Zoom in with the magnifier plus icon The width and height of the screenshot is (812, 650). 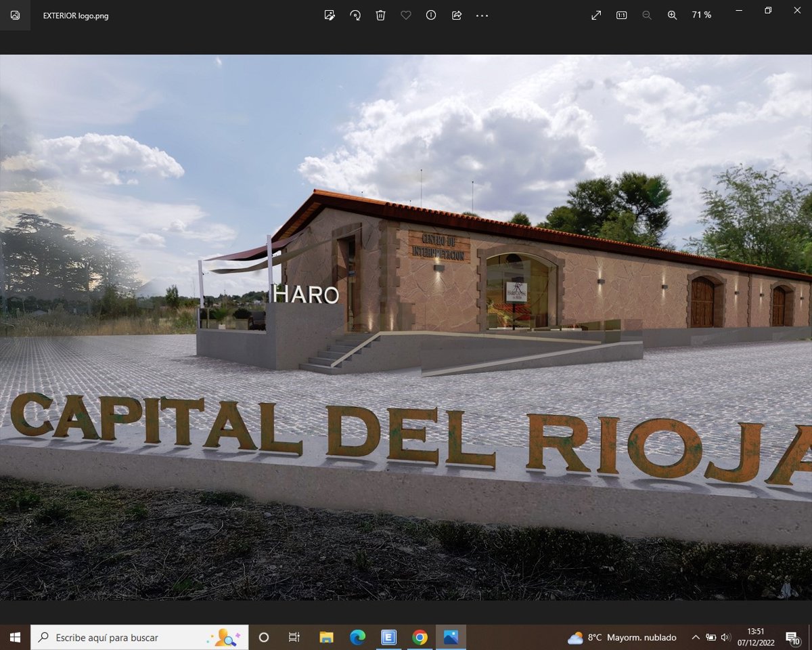click(x=672, y=15)
